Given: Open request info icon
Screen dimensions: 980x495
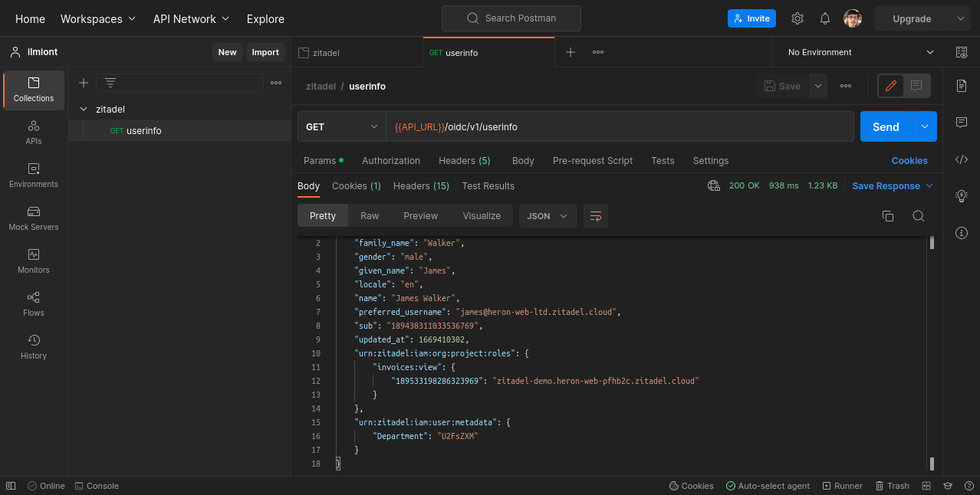Looking at the screenshot, I should tap(962, 233).
